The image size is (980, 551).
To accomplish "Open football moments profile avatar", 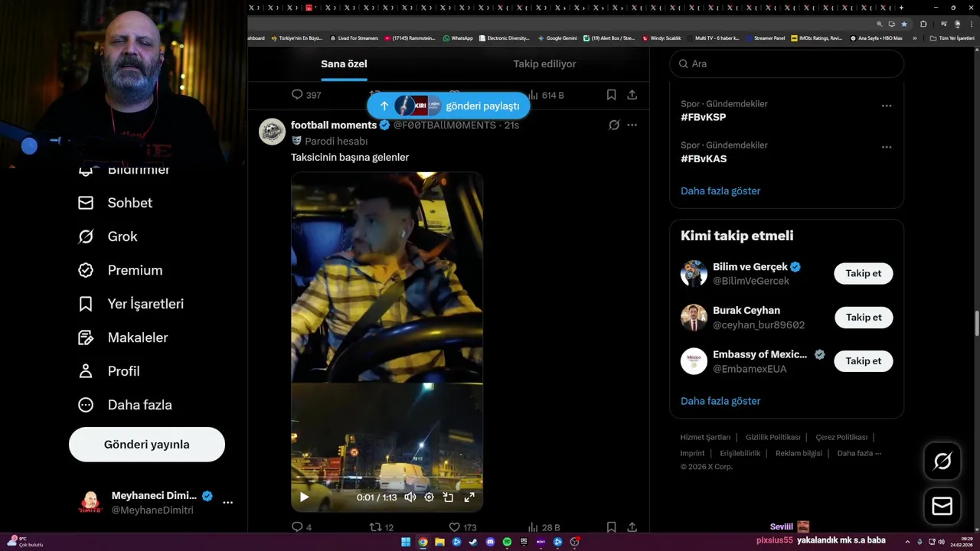I will click(x=272, y=132).
